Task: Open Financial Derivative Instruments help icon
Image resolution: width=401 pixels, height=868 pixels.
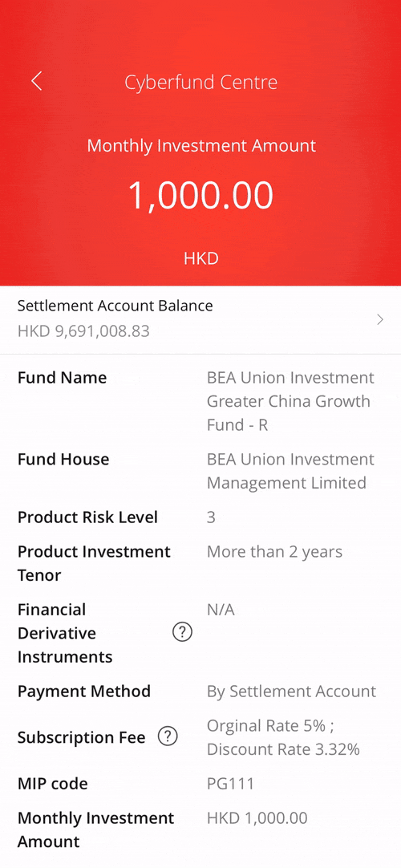Action: (x=182, y=633)
